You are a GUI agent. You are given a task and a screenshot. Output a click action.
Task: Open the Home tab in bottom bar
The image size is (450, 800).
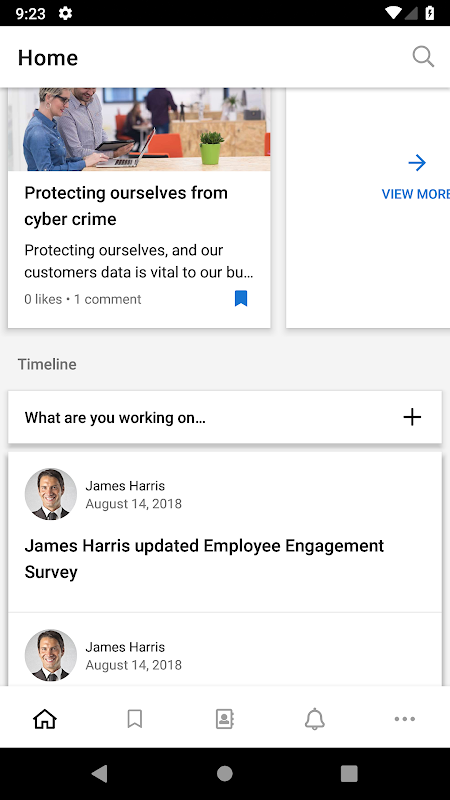click(45, 719)
